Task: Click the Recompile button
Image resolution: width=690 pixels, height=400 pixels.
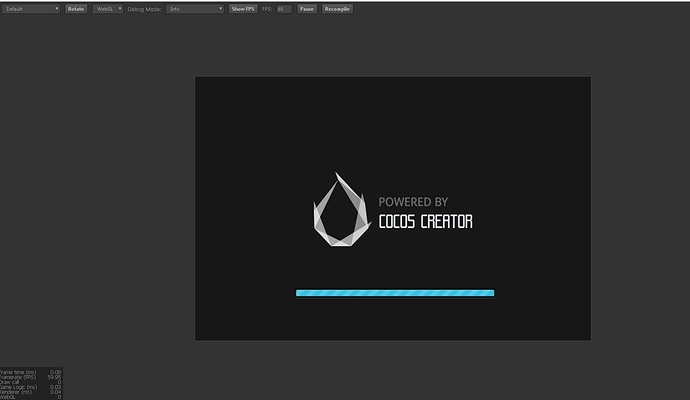Action: click(x=337, y=9)
